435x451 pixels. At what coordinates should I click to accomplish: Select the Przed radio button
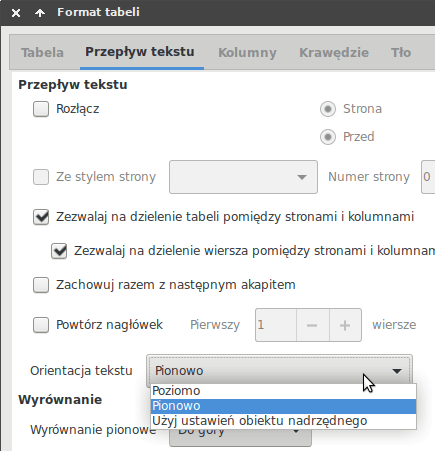point(328,137)
